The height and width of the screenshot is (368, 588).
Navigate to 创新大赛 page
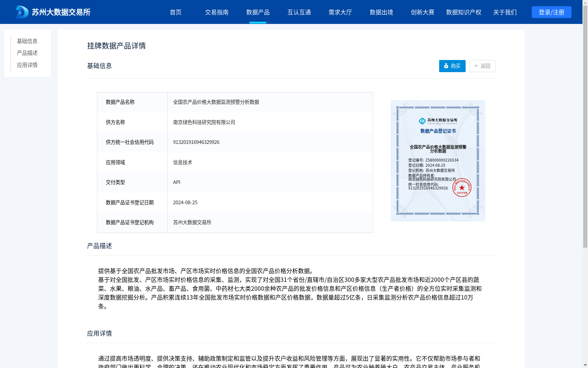click(423, 12)
